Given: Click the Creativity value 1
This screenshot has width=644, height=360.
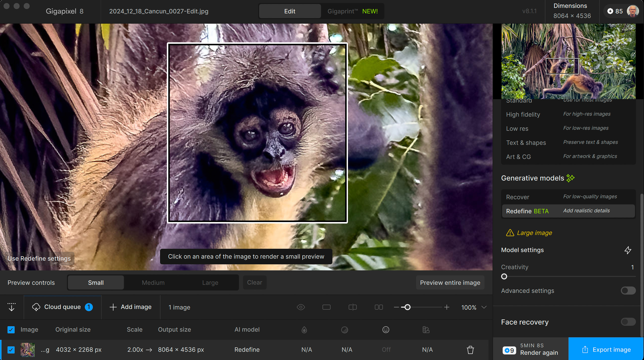Looking at the screenshot, I should [632, 267].
